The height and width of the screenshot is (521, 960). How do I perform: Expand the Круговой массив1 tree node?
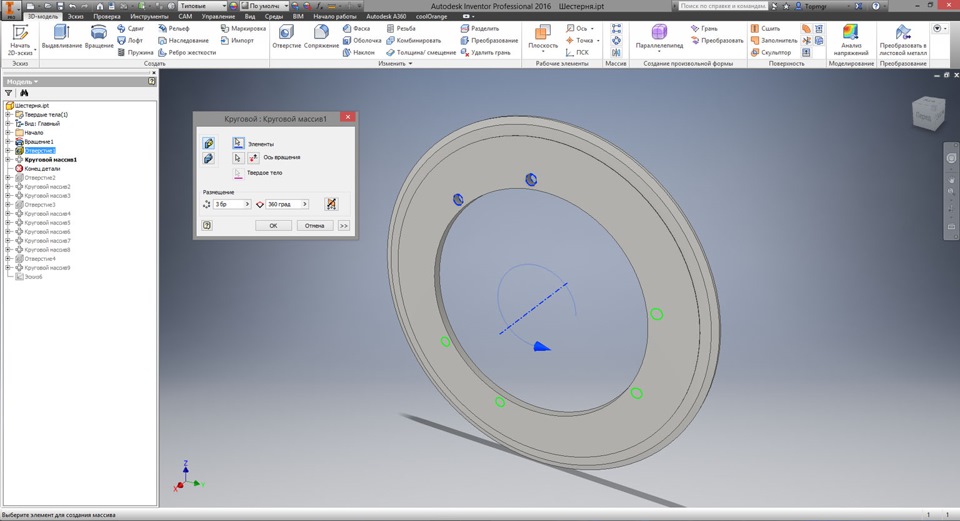(8, 160)
